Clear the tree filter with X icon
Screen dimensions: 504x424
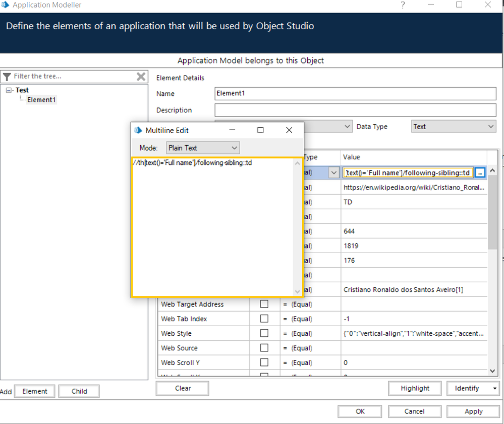(141, 77)
